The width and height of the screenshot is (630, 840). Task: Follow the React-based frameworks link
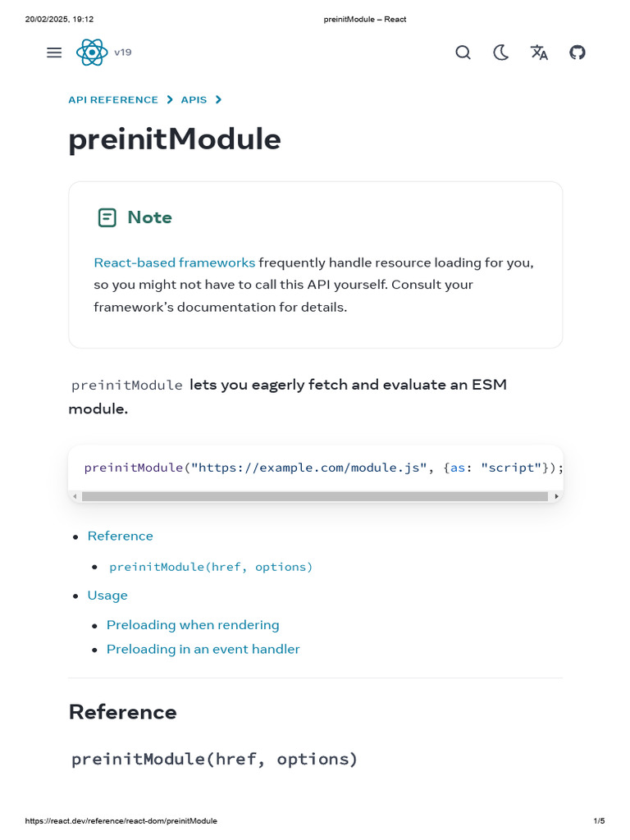tap(174, 262)
